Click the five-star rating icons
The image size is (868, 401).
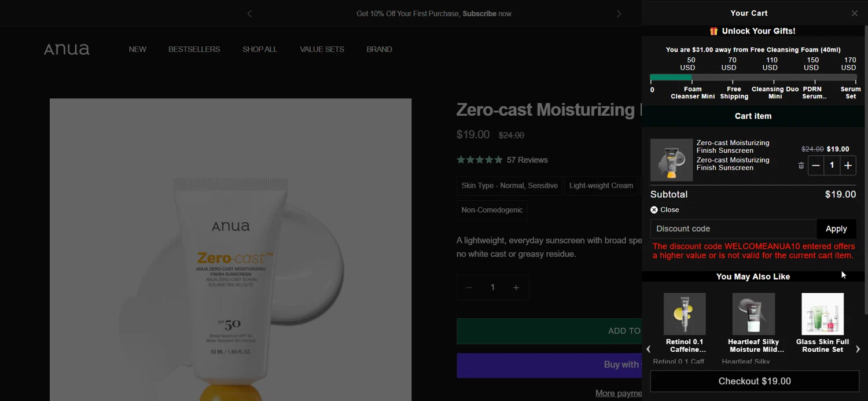coord(479,160)
